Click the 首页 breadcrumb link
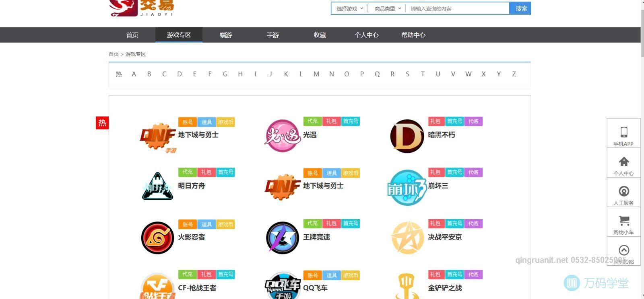 pyautogui.click(x=114, y=54)
